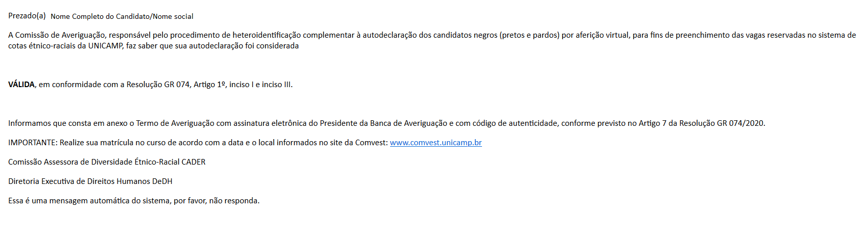Click the acronym CADER
Image resolution: width=868 pixels, height=240 pixels.
[x=194, y=162]
